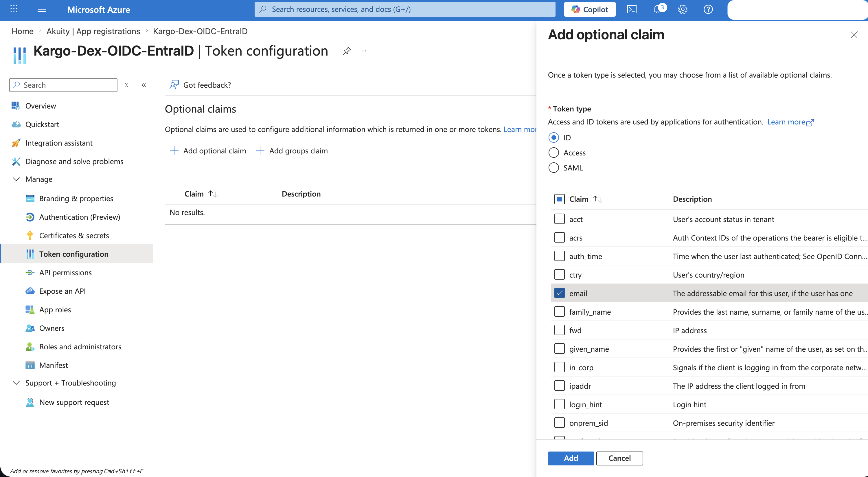The image size is (868, 477).
Task: Click the Expose an API cloud icon
Action: pos(30,291)
